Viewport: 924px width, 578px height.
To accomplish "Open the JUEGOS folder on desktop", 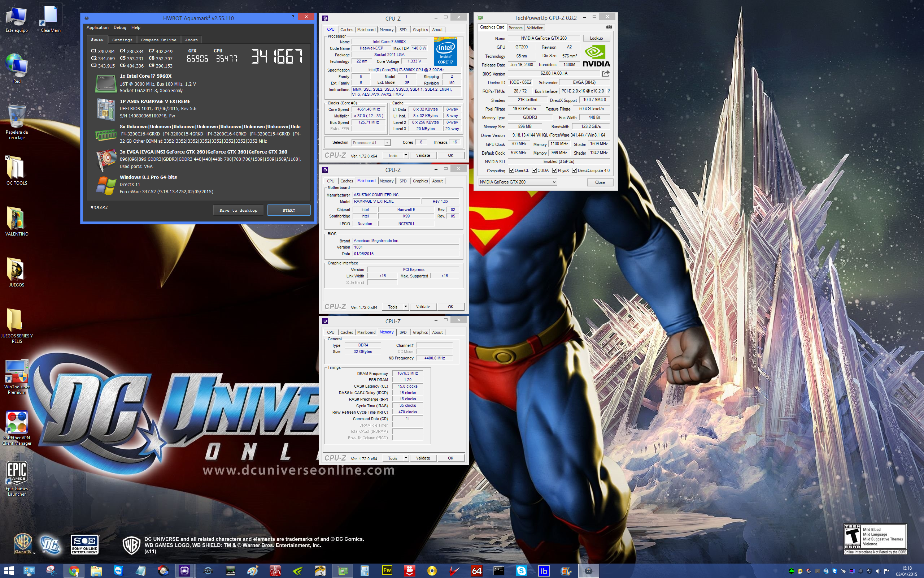I will [x=16, y=272].
